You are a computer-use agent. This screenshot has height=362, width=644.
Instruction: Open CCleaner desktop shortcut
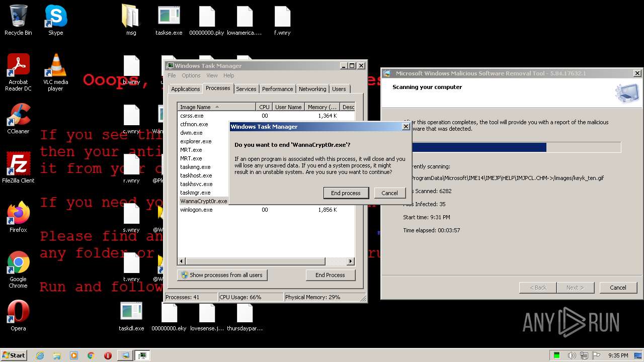[18, 119]
